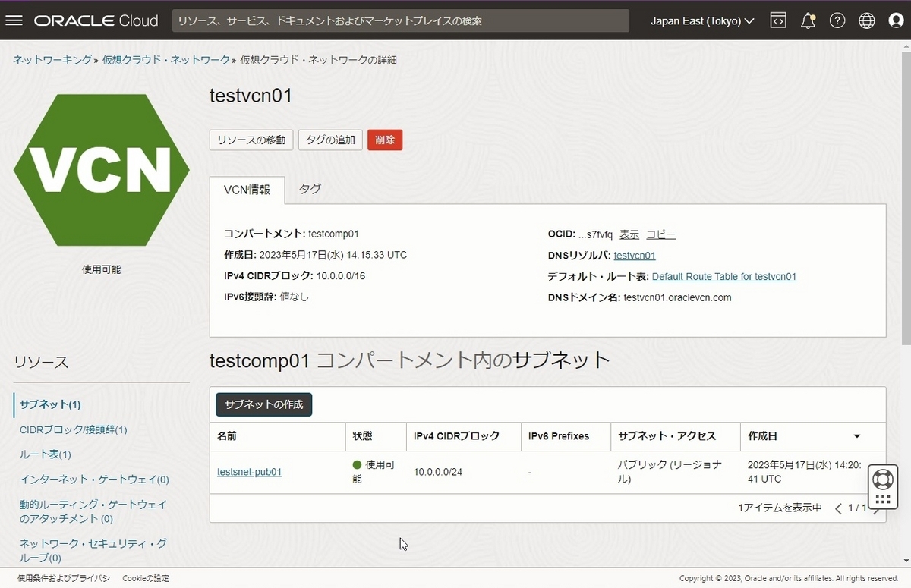The height and width of the screenshot is (588, 911).
Task: Expand the OCID with the 表示 link
Action: [629, 234]
